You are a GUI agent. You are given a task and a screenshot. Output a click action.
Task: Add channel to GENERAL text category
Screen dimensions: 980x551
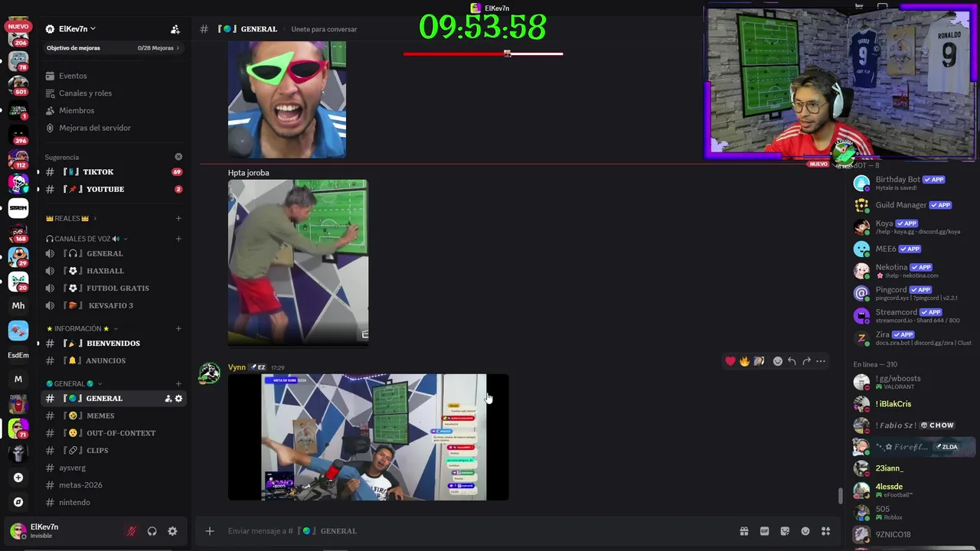178,384
